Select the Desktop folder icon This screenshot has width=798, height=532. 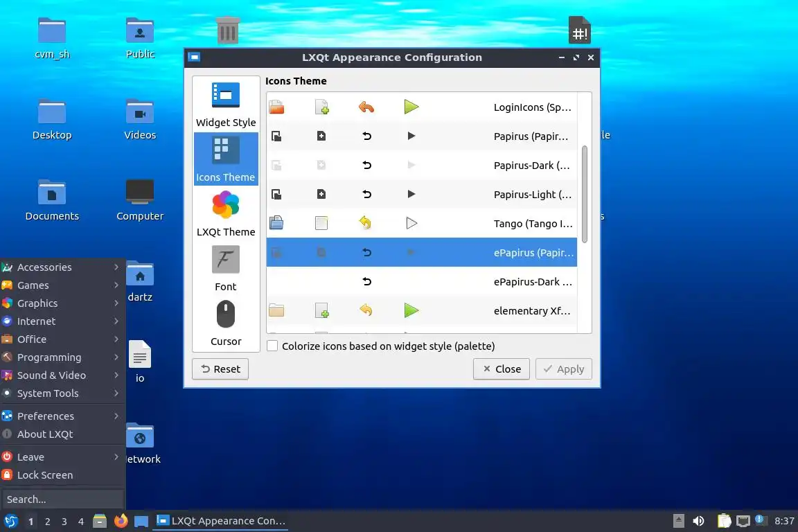[52, 119]
